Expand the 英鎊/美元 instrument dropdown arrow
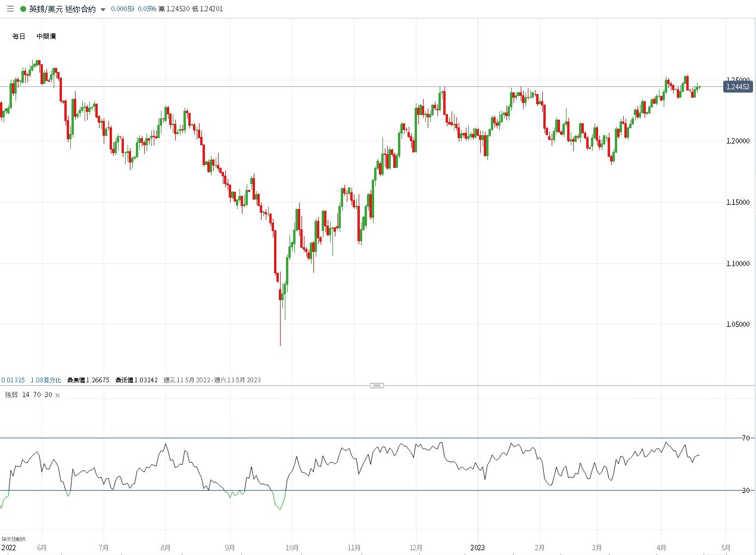 click(103, 10)
